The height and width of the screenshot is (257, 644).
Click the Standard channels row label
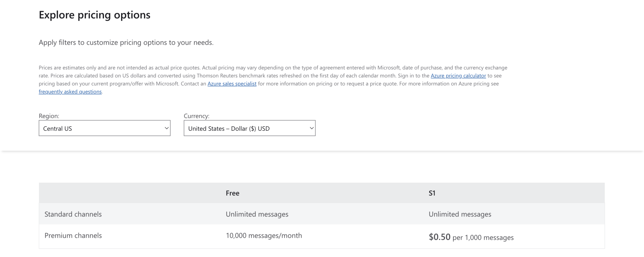point(73,214)
